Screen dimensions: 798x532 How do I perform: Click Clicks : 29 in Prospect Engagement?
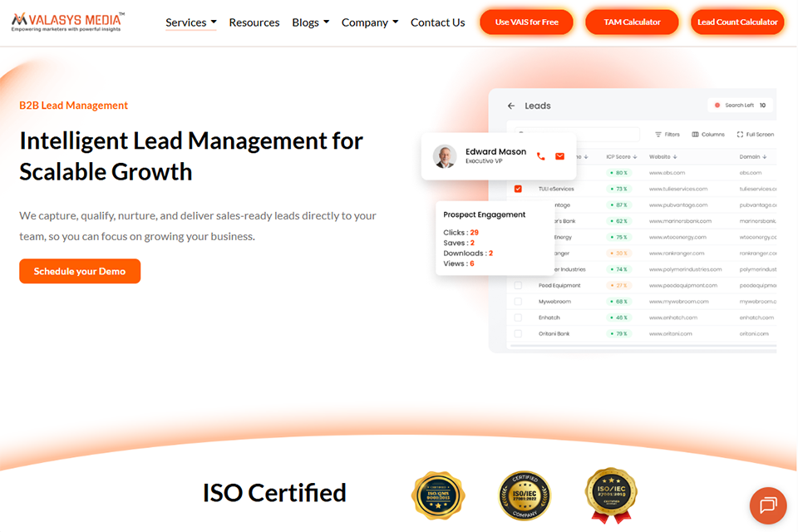point(461,232)
